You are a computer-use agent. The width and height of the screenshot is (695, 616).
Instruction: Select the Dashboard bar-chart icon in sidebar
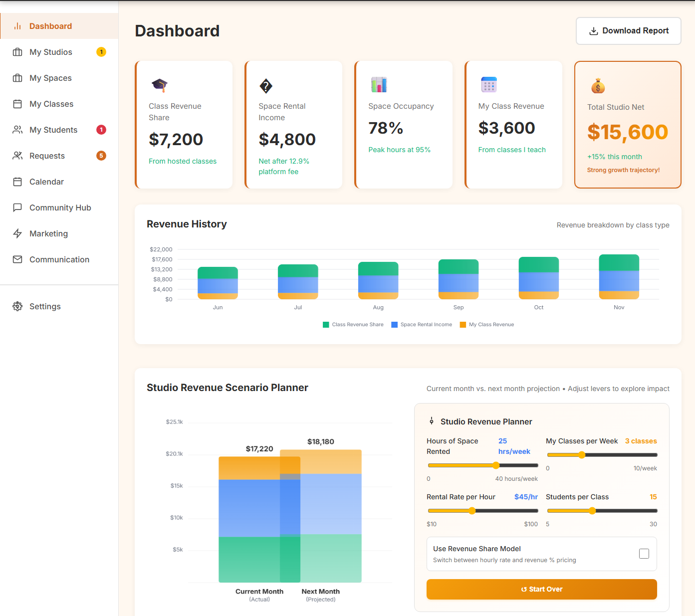(18, 26)
